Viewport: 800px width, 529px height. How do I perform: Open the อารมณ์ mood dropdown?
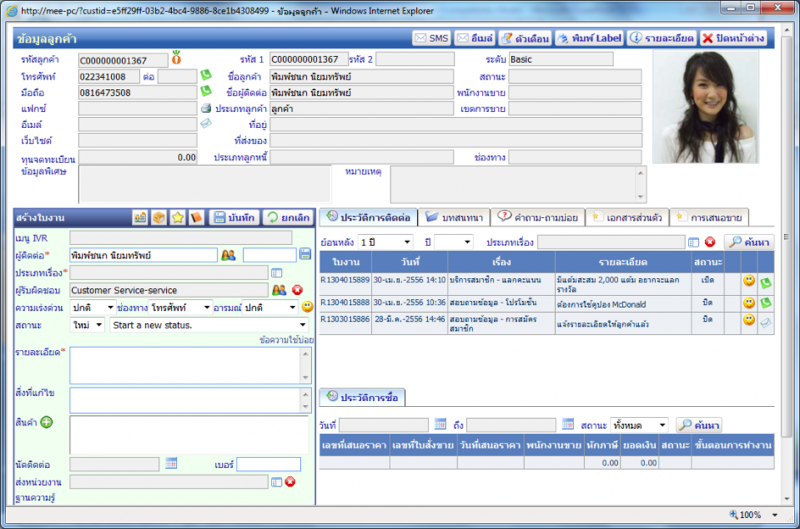pyautogui.click(x=269, y=308)
